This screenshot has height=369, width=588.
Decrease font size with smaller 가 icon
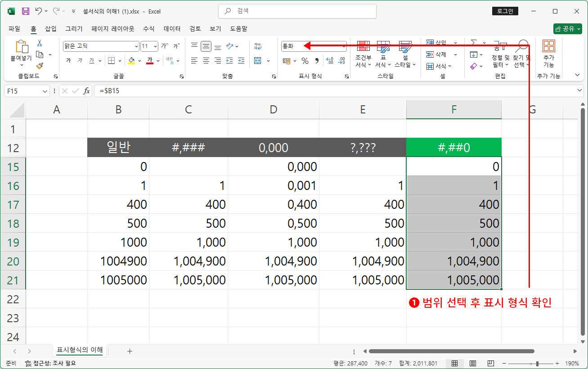[x=177, y=46]
